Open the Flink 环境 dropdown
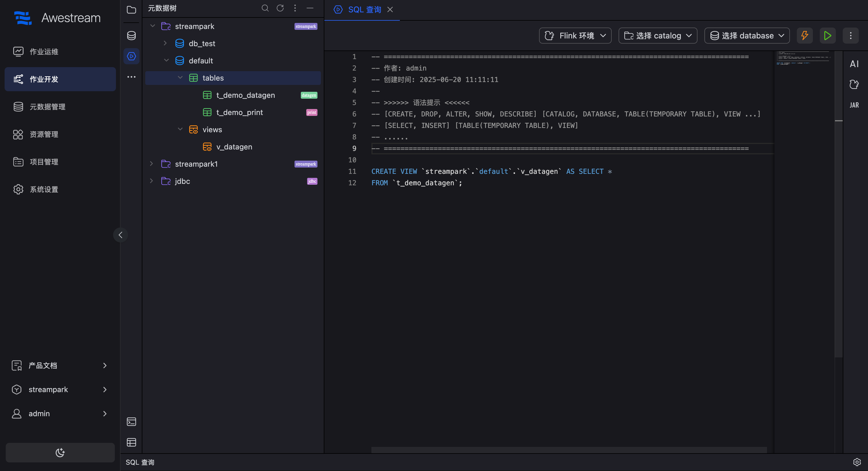The width and height of the screenshot is (868, 471). [x=575, y=36]
